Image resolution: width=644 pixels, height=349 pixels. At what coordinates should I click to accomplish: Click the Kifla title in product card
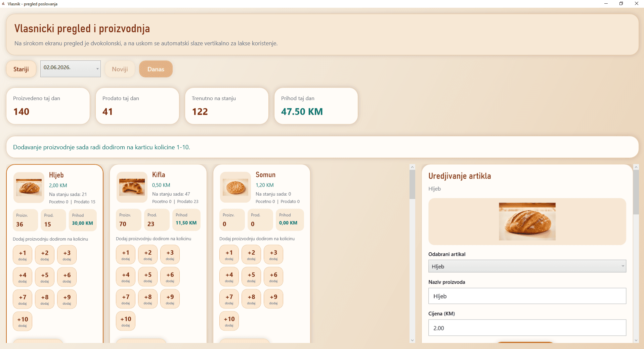[x=159, y=175]
